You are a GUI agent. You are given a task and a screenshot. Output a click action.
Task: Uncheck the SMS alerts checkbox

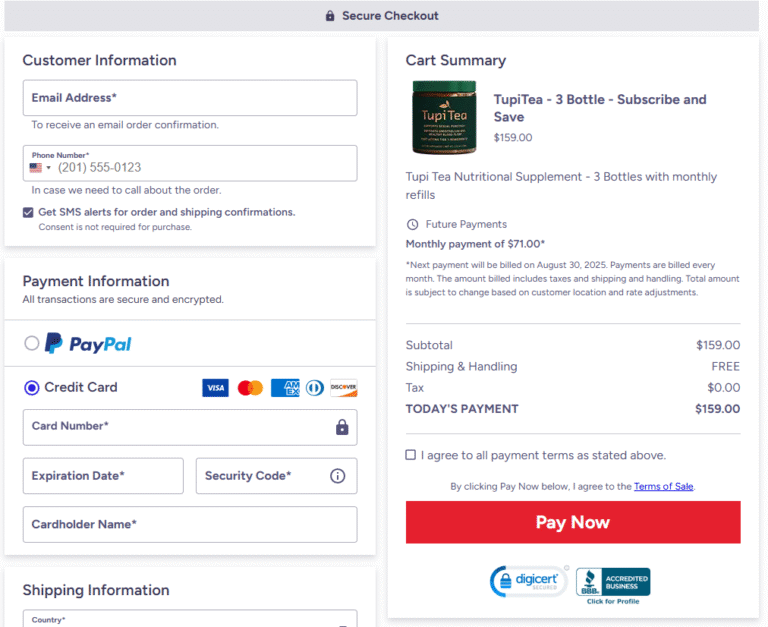(28, 212)
